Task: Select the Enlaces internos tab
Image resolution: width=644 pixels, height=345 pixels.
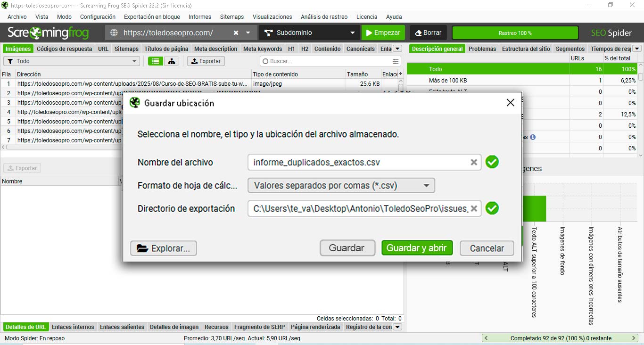Action: pos(73,327)
